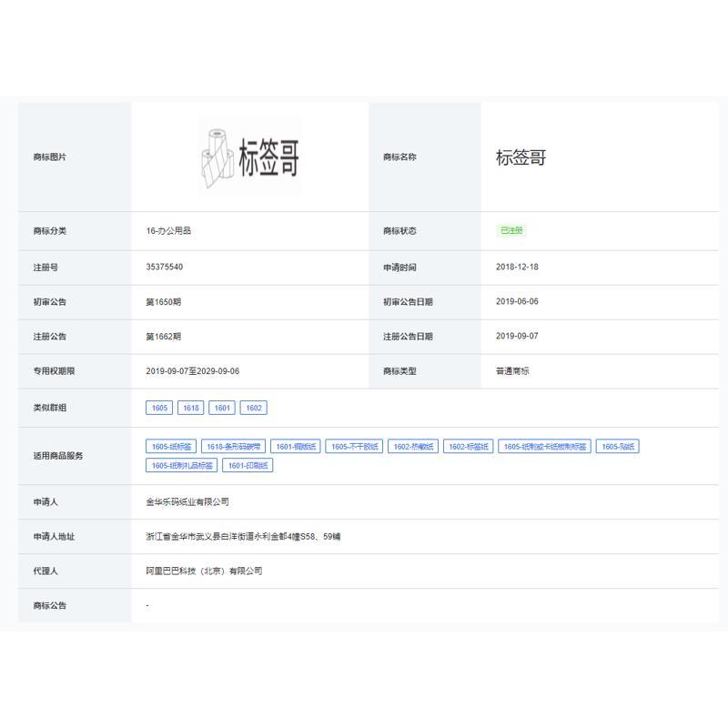Click the 标签哥 trademark logo image
The height and width of the screenshot is (728, 728).
pos(250,157)
